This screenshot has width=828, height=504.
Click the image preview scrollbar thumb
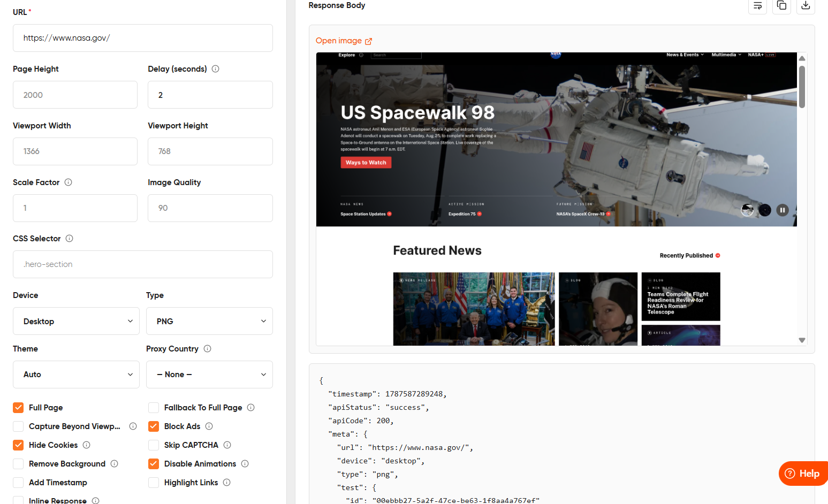[x=802, y=87]
